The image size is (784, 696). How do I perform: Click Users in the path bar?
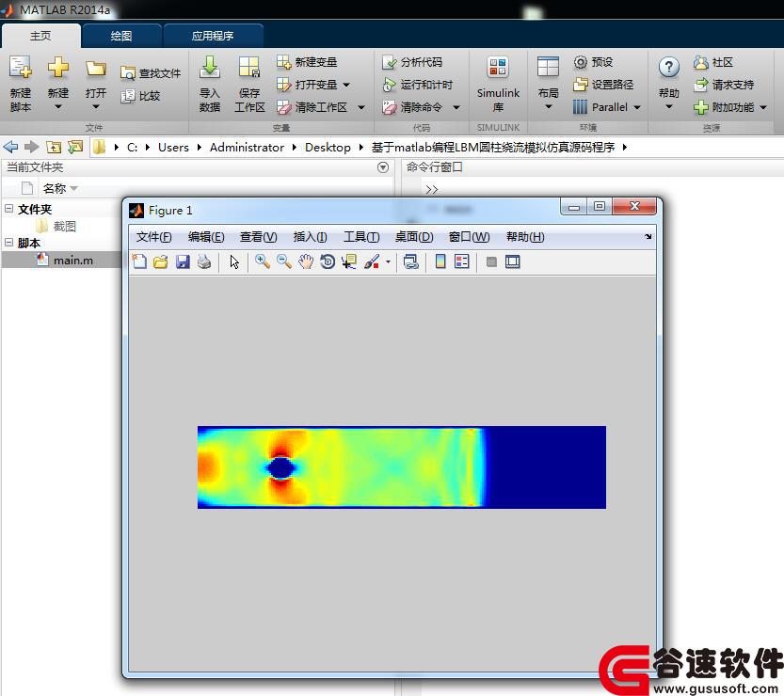[173, 148]
